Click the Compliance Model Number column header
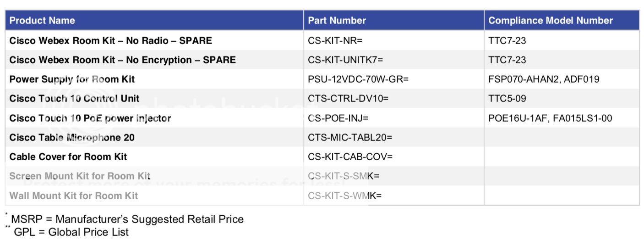This screenshot has width=644, height=246. click(551, 21)
